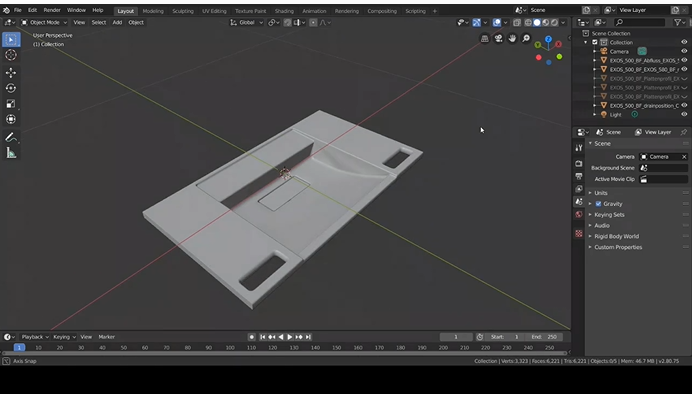
Task: Click the hand pan view icon
Action: [512, 39]
